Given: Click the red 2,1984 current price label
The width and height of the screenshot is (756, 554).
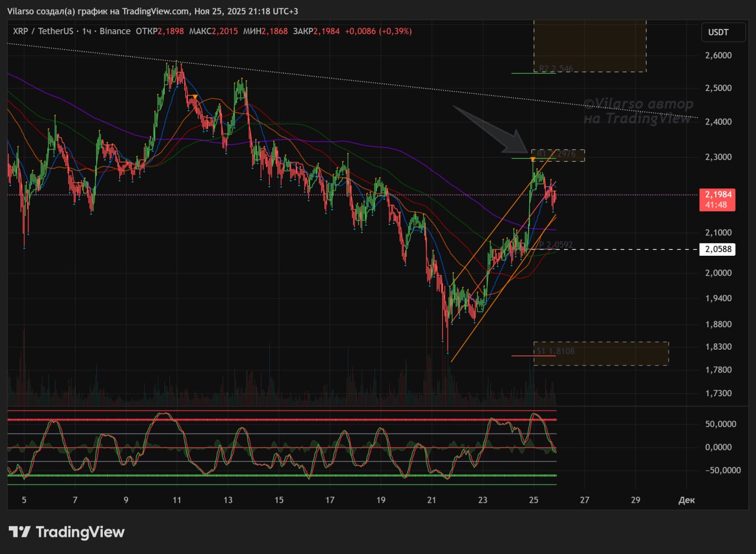Looking at the screenshot, I should (x=717, y=200).
